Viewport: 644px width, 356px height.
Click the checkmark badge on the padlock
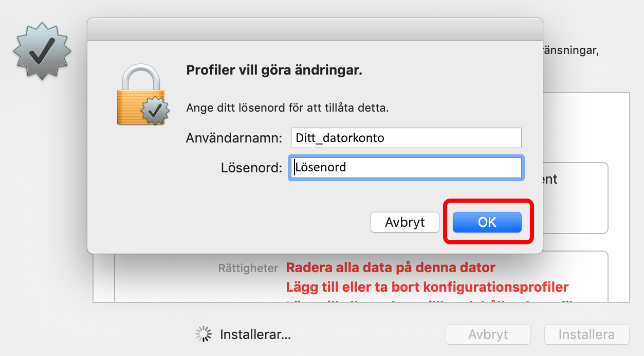click(x=155, y=111)
